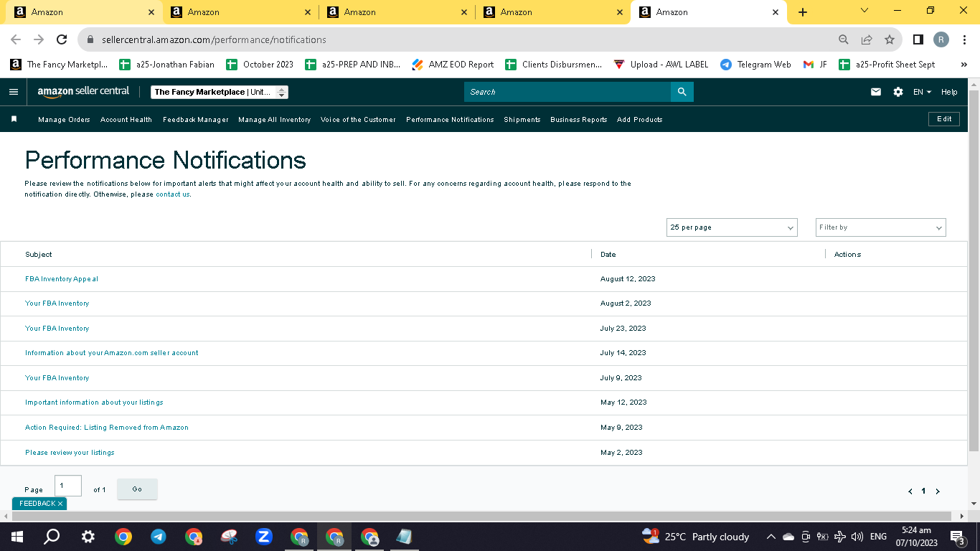Screen dimensions: 980x551
Task: Open the Chrome side panel icon
Action: [918, 39]
